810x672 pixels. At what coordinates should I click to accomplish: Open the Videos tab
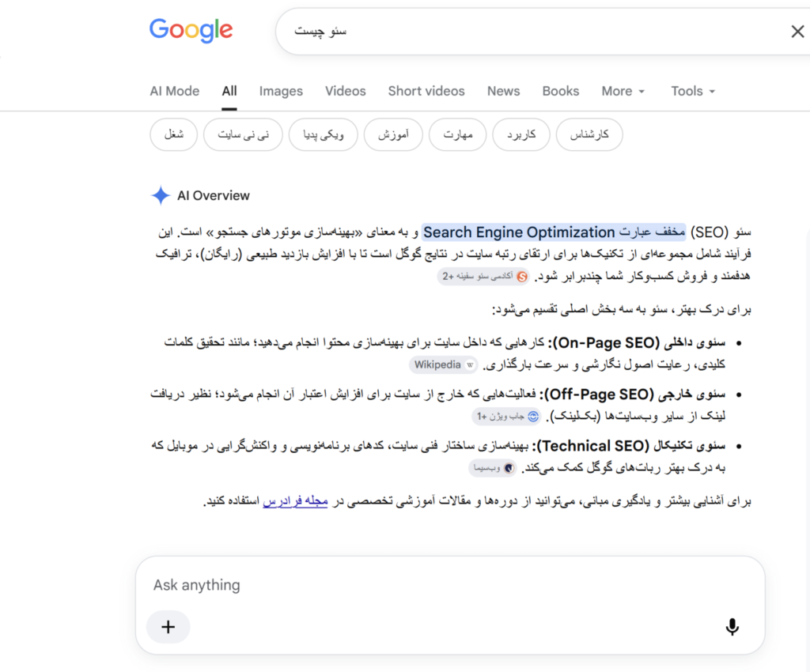(x=345, y=92)
